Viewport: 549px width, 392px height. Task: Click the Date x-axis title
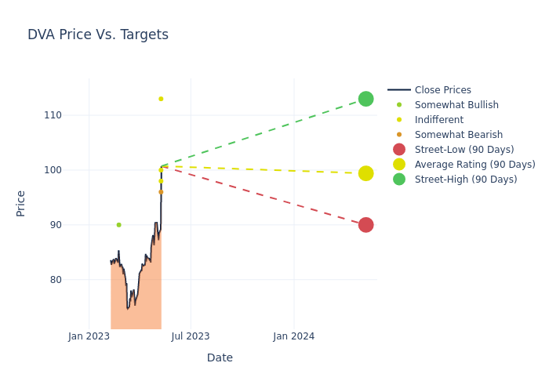pos(220,358)
